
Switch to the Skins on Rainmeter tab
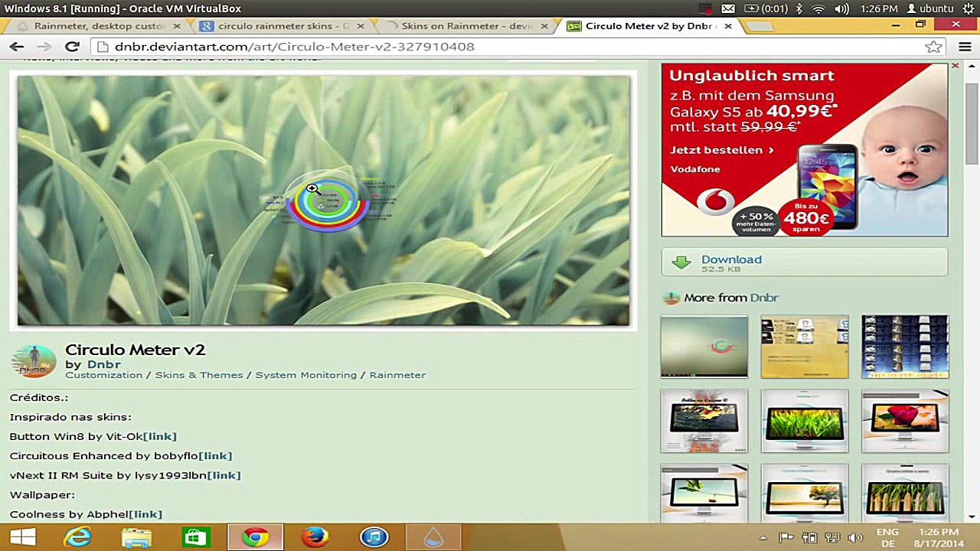[467, 25]
